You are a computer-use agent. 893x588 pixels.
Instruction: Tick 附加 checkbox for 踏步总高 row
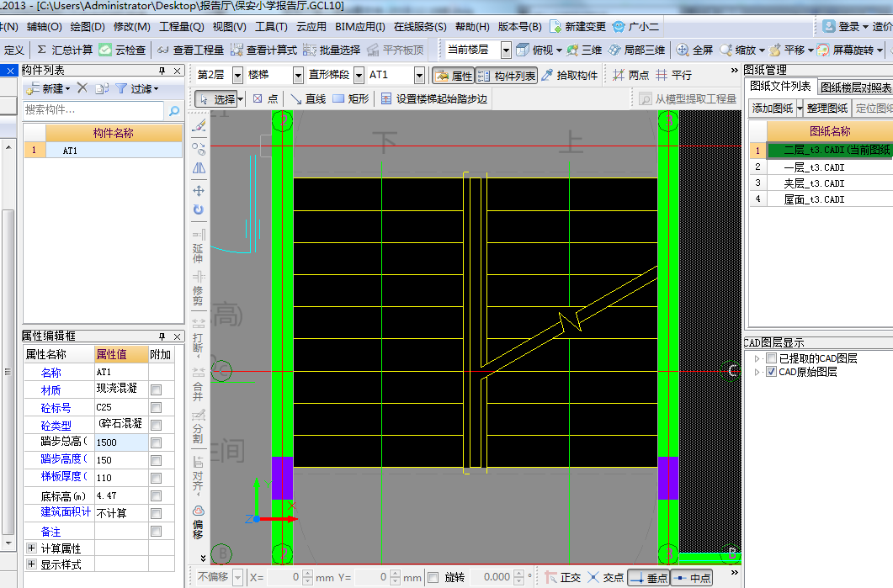pos(156,442)
